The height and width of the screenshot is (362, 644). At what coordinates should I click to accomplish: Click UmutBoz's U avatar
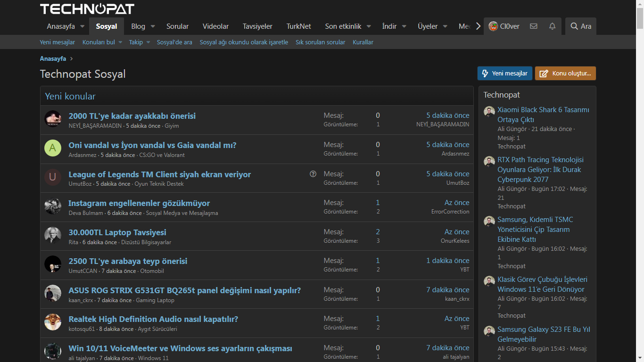point(53,177)
